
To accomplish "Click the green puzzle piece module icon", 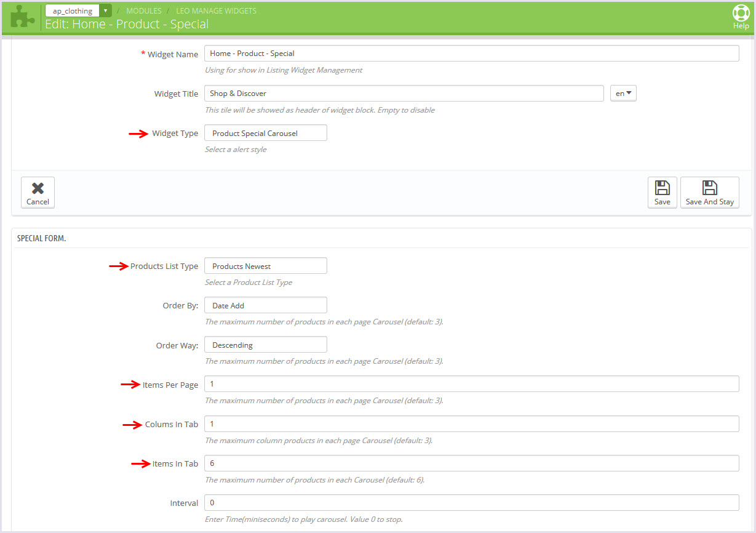I will 23,17.
